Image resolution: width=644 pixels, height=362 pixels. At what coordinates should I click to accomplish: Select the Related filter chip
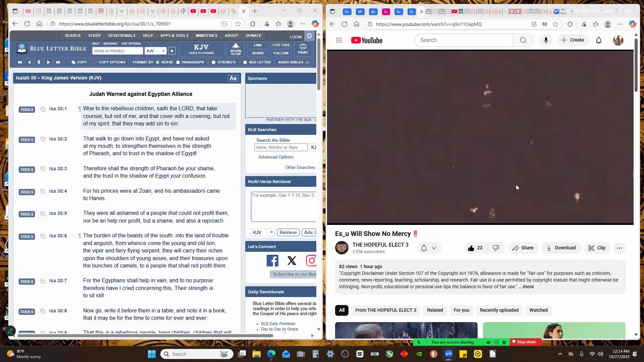(x=435, y=310)
